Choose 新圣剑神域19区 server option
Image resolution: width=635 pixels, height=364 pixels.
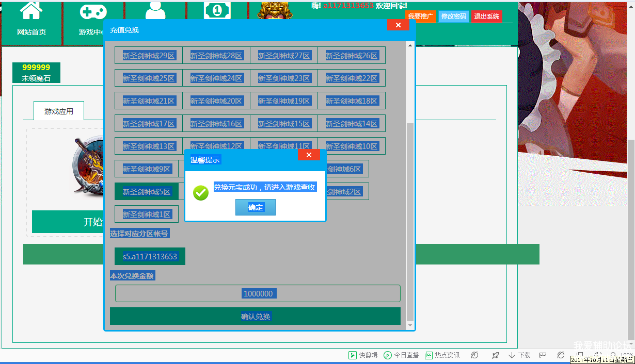point(284,101)
